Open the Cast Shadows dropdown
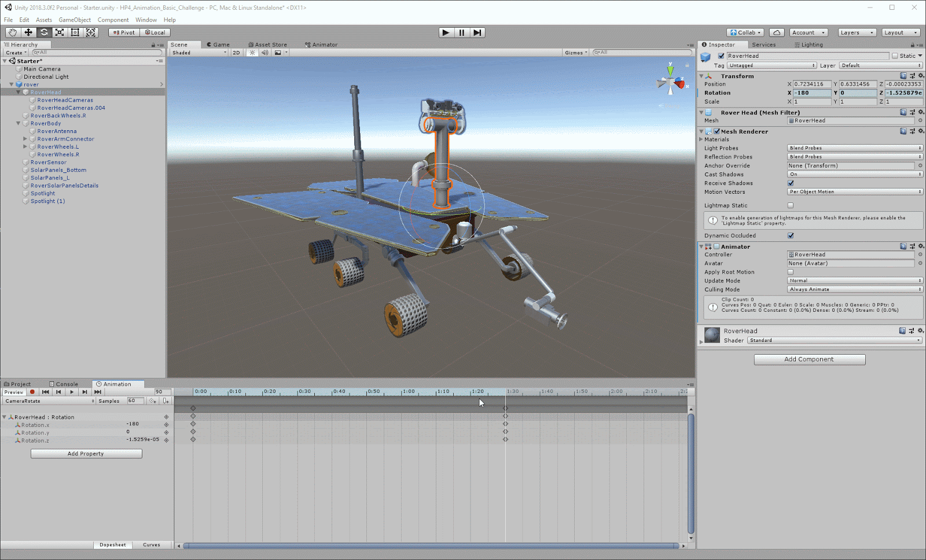926x560 pixels. [854, 174]
